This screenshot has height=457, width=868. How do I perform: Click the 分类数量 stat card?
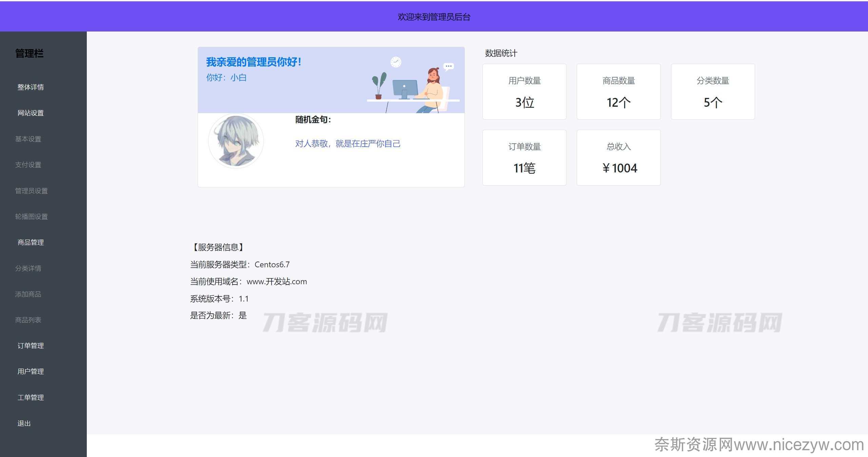tap(713, 91)
